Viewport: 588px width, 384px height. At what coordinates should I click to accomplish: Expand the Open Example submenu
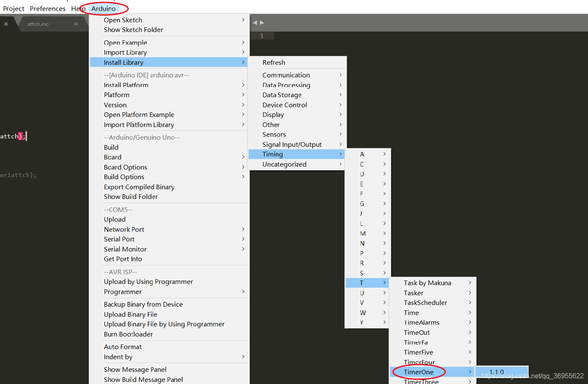click(x=169, y=42)
